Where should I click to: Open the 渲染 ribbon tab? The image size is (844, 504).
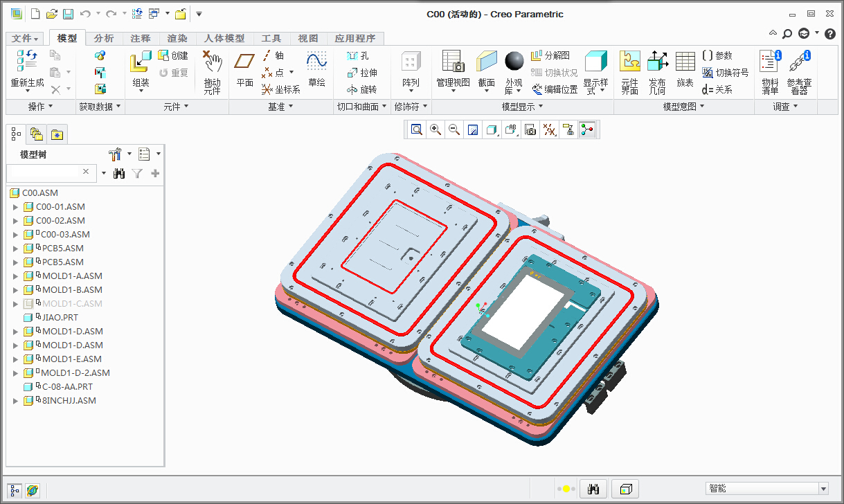[177, 39]
